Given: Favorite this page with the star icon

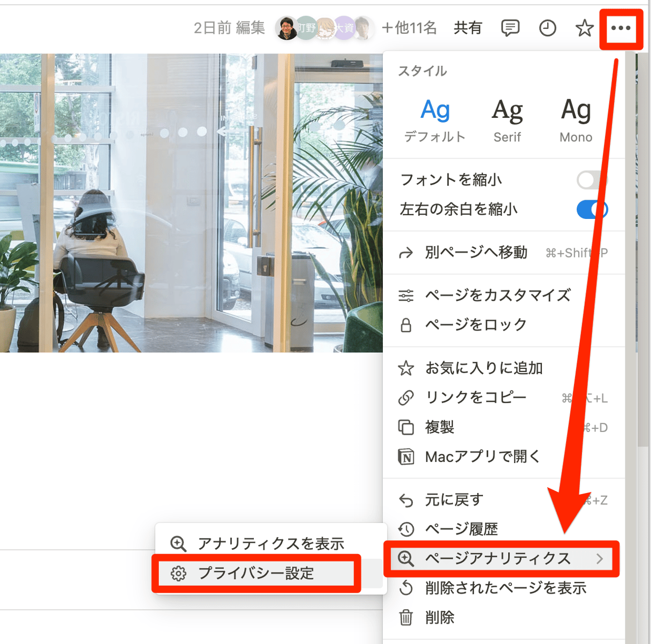Looking at the screenshot, I should (584, 28).
